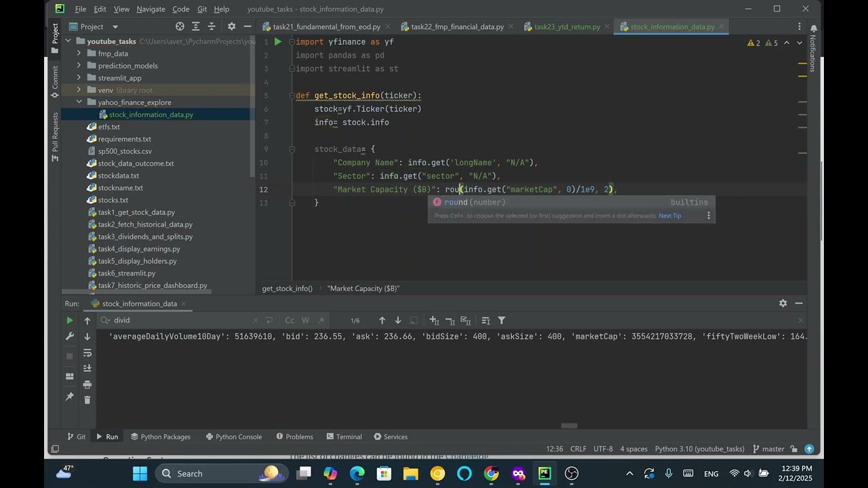This screenshot has height=488, width=868.
Task: Switch to task22_fmp_financial_data.py tab
Action: [x=458, y=26]
